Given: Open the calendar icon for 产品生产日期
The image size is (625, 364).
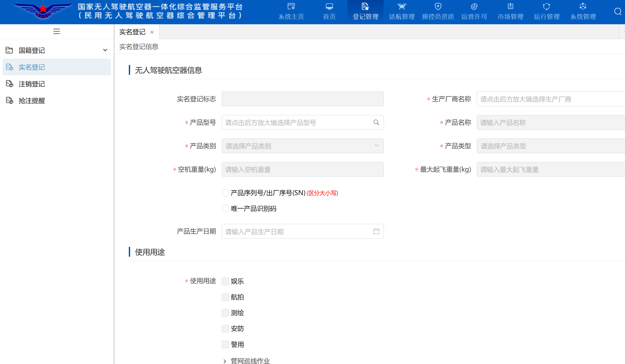Looking at the screenshot, I should point(376,231).
